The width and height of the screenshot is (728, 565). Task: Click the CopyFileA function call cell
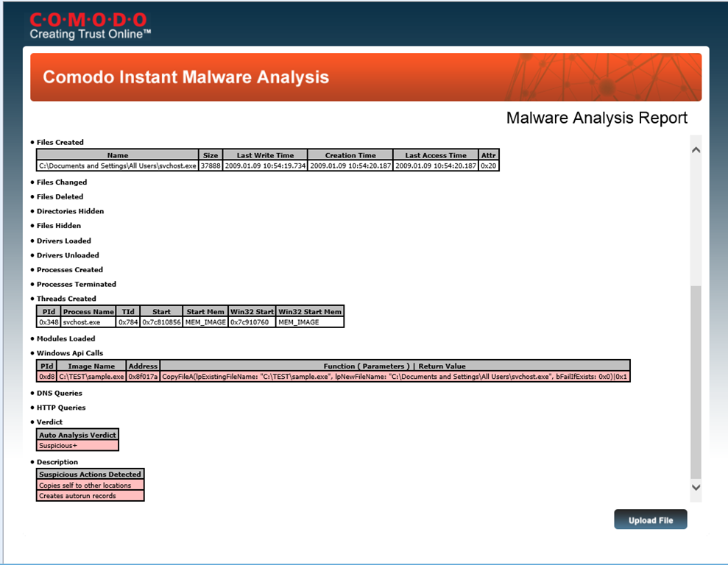coord(395,376)
